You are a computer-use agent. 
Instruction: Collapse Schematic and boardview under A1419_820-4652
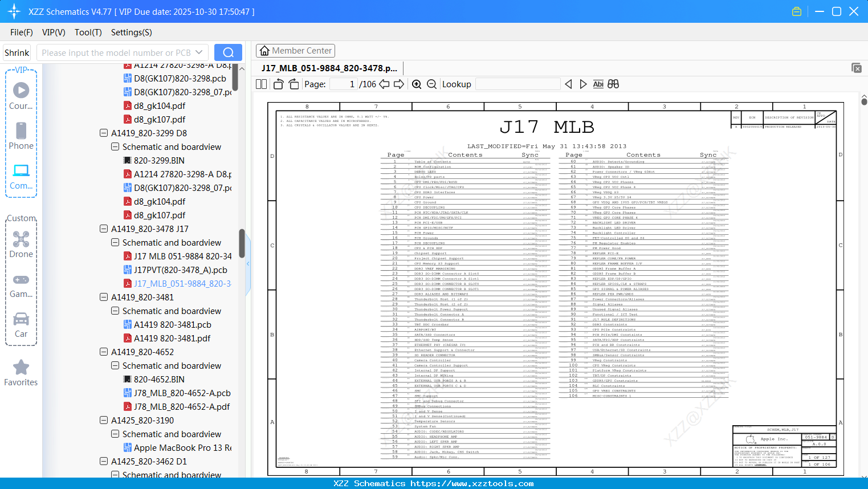115,365
